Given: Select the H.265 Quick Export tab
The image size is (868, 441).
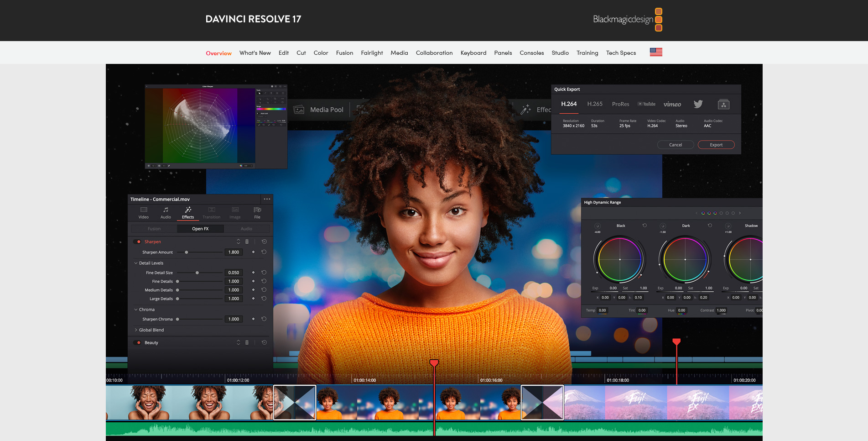Looking at the screenshot, I should coord(595,104).
